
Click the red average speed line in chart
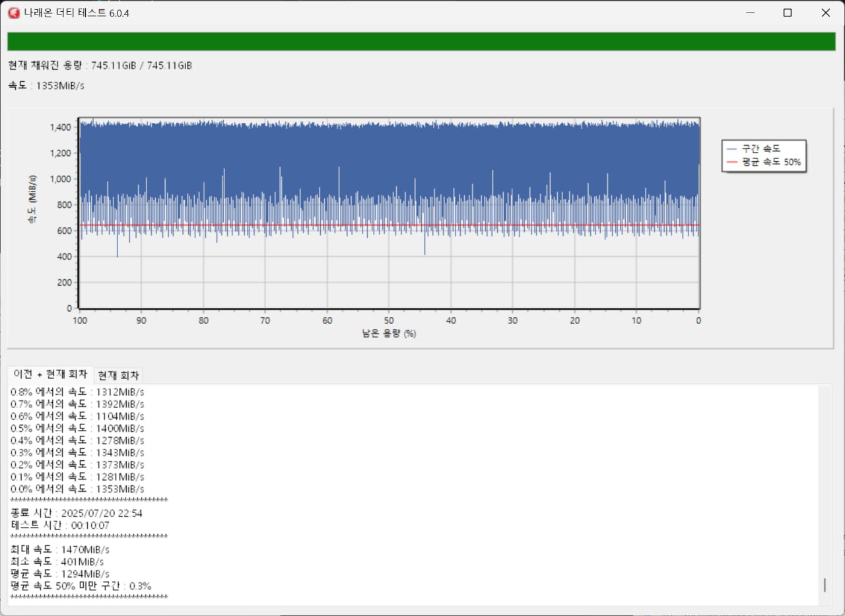[x=389, y=225]
